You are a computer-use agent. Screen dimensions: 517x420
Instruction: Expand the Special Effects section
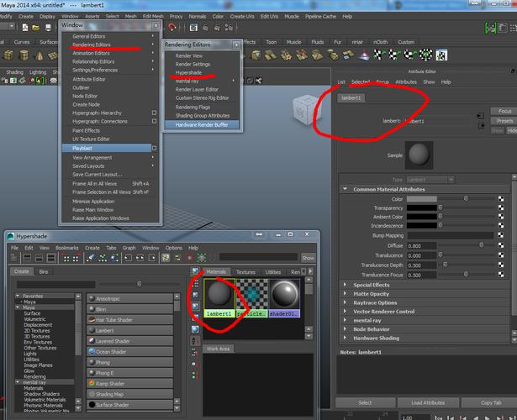click(x=345, y=285)
